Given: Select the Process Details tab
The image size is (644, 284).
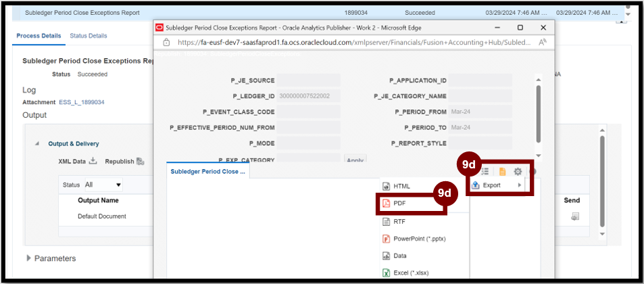Looking at the screenshot, I should (x=39, y=36).
